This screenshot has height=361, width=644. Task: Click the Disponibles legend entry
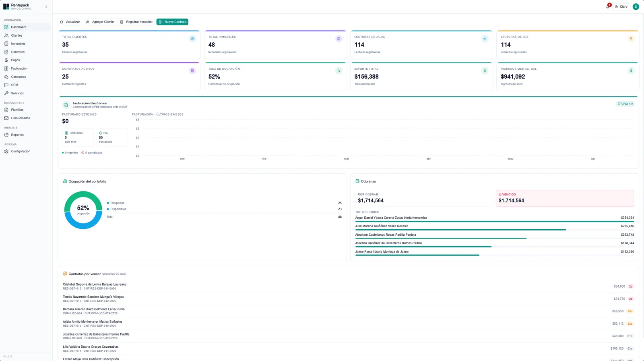[116, 209]
